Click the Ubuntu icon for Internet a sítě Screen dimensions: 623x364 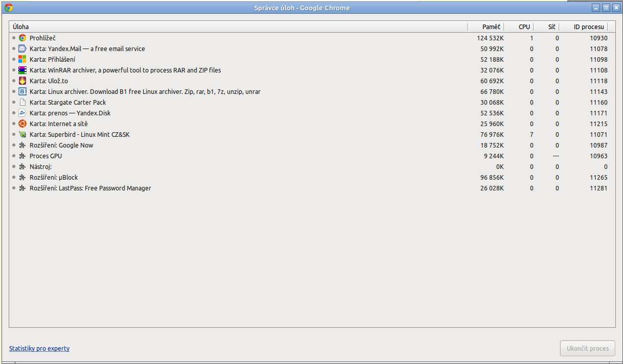tap(22, 124)
